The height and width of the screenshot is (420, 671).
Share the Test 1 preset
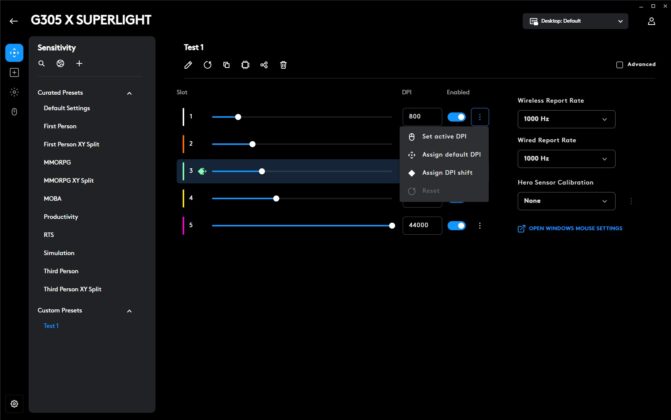coord(264,65)
